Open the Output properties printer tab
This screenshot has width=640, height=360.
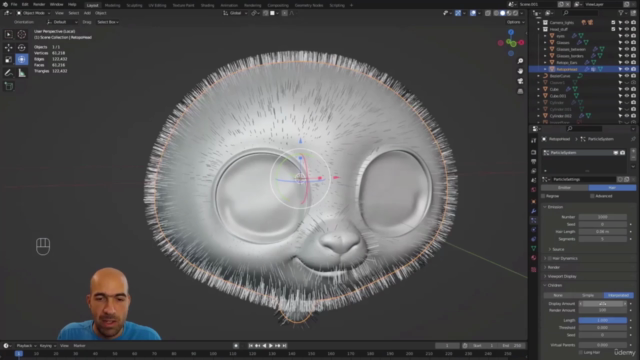[x=533, y=162]
